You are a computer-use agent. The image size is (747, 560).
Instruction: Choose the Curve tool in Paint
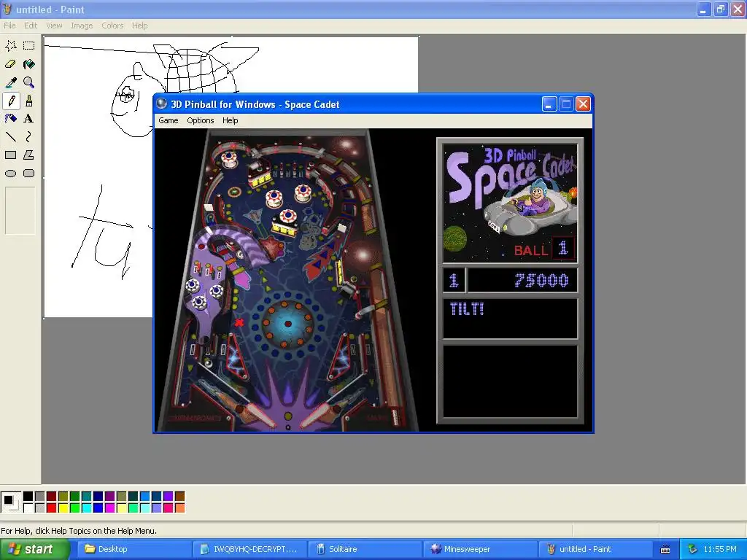29,137
